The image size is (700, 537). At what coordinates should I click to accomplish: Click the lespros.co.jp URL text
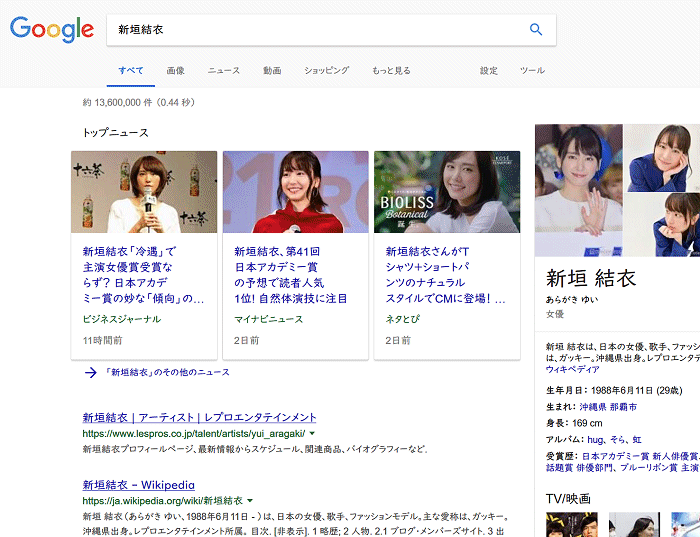pos(194,433)
